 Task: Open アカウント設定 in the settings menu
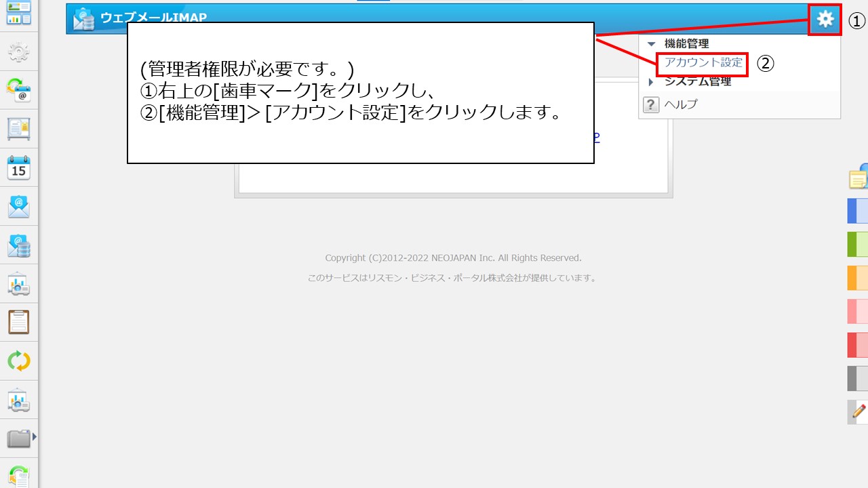[703, 63]
